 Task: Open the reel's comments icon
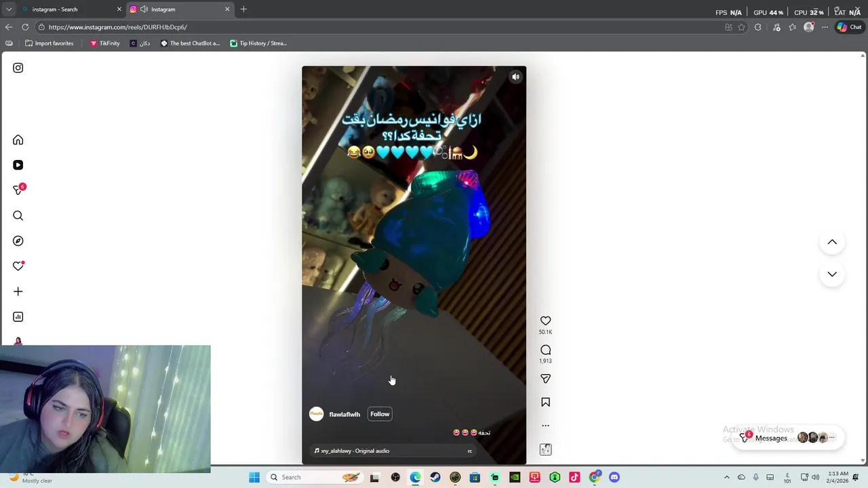[545, 350]
